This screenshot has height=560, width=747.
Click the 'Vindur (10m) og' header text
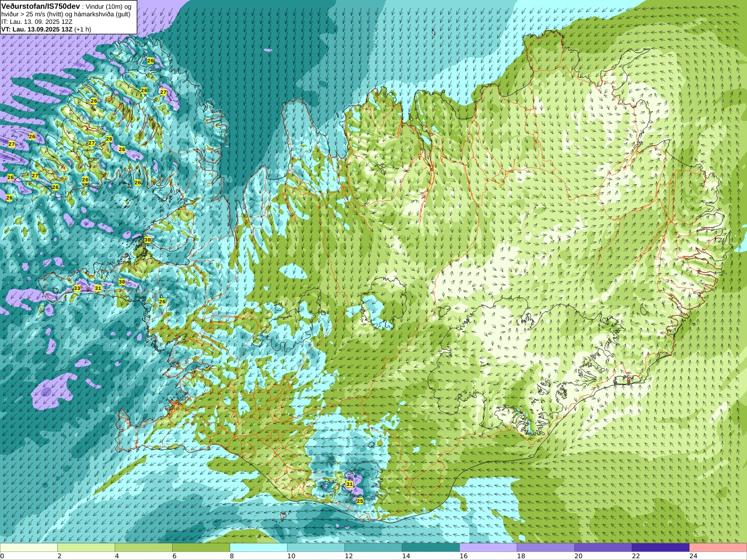[108, 6]
